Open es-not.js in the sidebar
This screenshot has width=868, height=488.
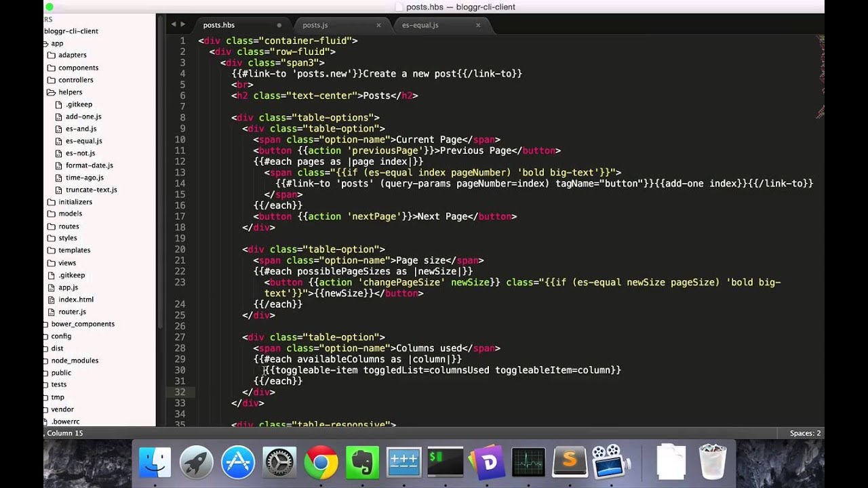(80, 153)
